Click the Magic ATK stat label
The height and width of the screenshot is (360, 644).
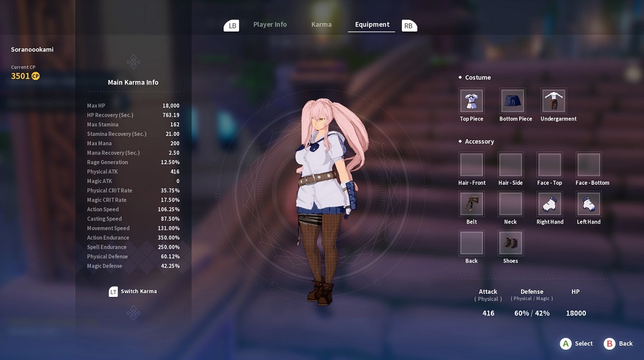[99, 181]
